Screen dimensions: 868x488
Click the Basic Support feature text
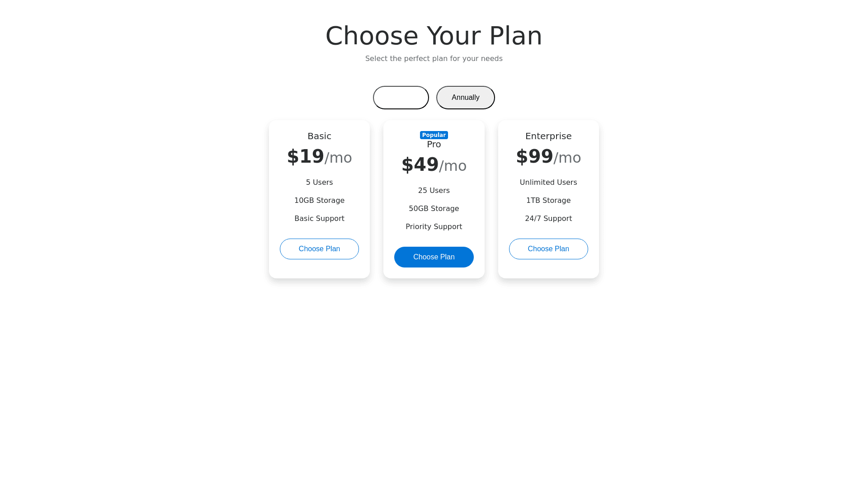[319, 219]
